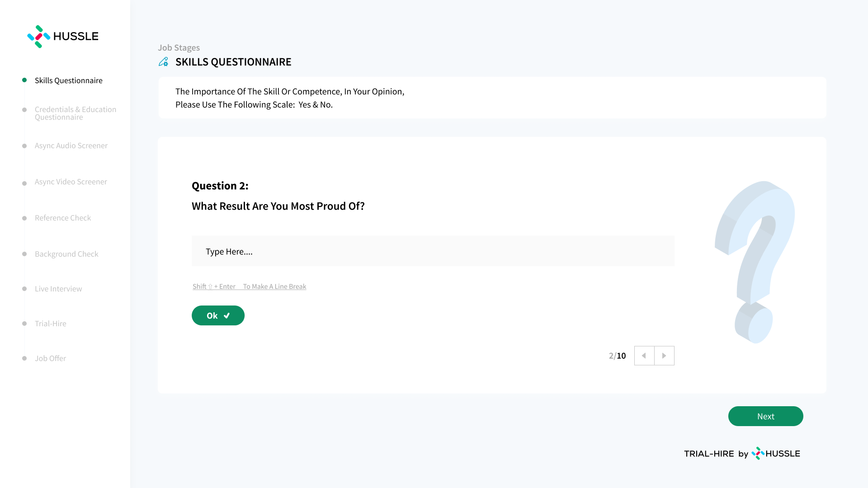Open the Live Interview stage
This screenshot has width=868, height=488.
pyautogui.click(x=58, y=289)
